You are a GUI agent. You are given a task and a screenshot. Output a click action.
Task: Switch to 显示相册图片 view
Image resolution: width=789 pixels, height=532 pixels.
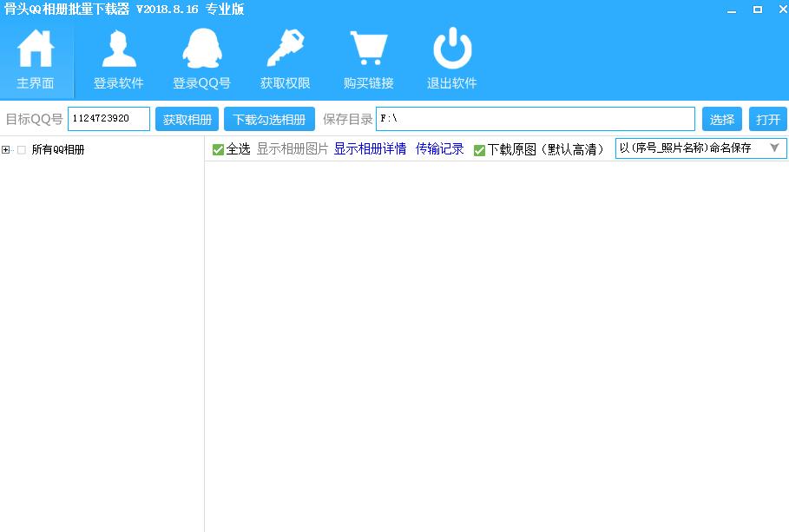pos(293,149)
